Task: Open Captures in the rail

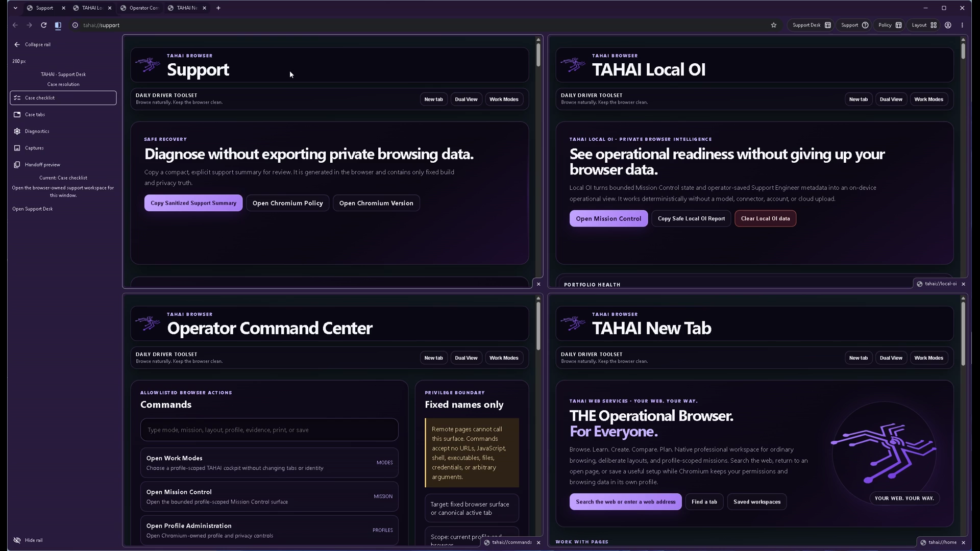Action: [x=63, y=148]
